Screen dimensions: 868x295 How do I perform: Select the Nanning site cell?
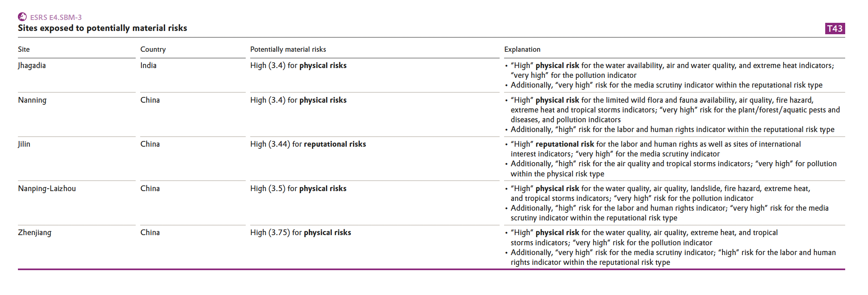(32, 100)
